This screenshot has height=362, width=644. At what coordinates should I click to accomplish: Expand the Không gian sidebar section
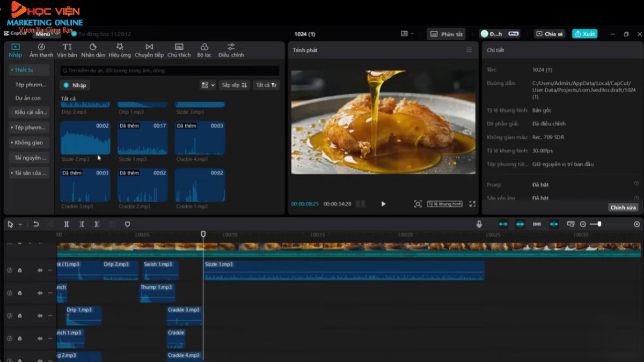point(29,143)
